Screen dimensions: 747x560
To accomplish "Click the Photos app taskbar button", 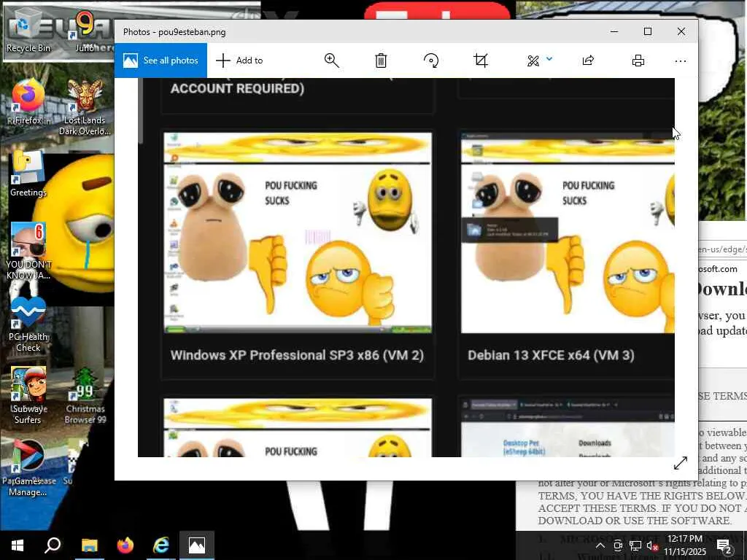I will click(197, 545).
